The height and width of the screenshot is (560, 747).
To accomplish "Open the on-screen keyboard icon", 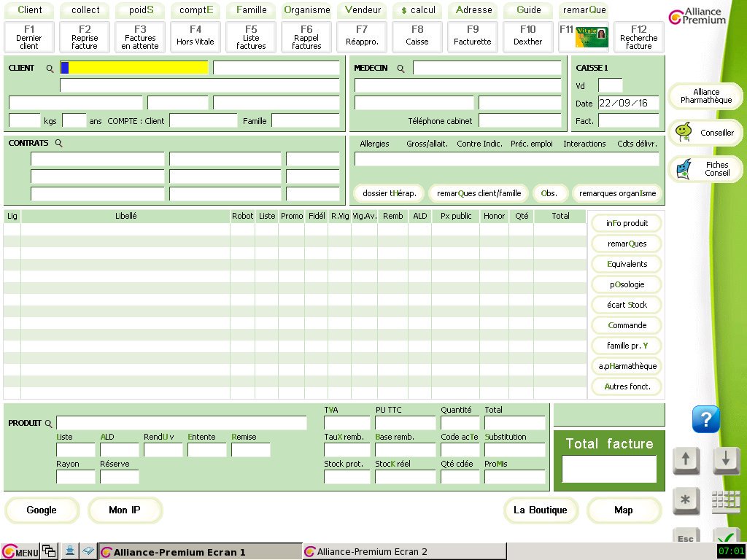I will (726, 502).
